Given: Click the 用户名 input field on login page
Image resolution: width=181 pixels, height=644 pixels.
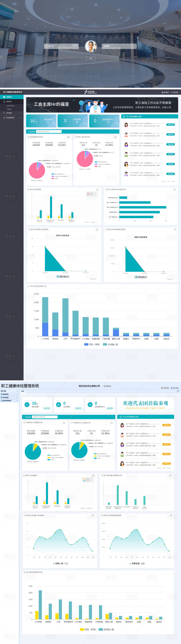Looking at the screenshot, I should click(61, 46).
